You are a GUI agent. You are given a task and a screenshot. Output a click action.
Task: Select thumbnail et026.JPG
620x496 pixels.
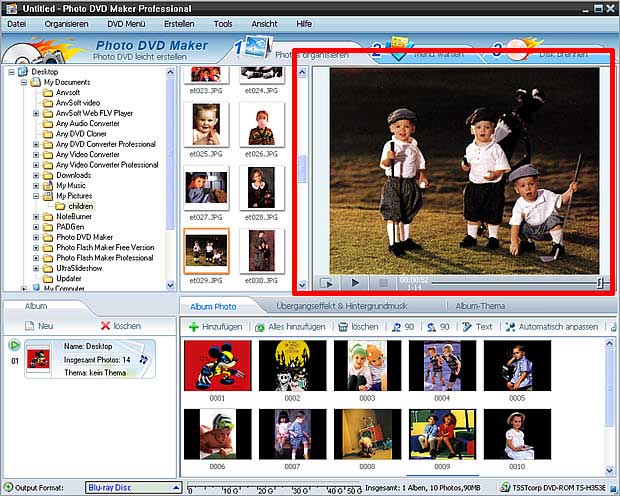click(261, 124)
